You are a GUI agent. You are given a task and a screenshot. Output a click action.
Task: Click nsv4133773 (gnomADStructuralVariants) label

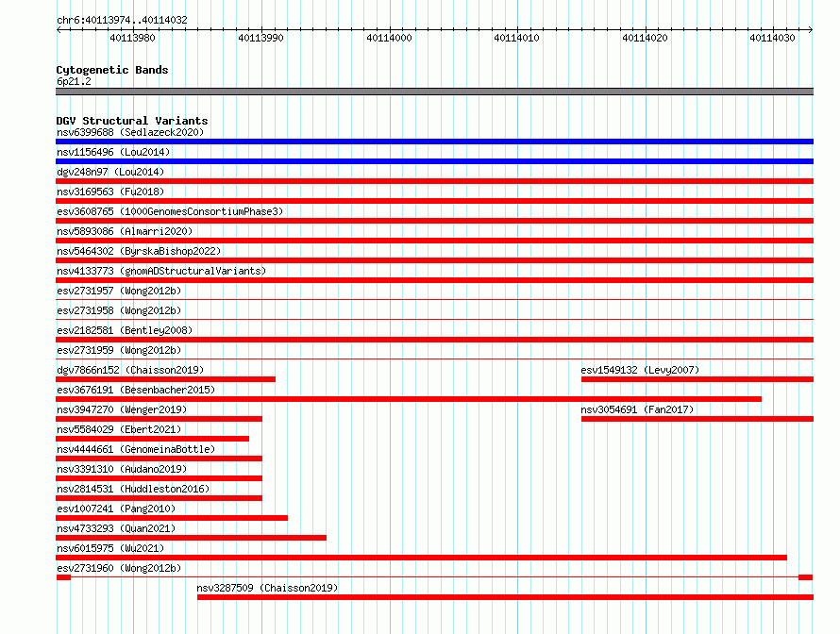[x=161, y=271]
